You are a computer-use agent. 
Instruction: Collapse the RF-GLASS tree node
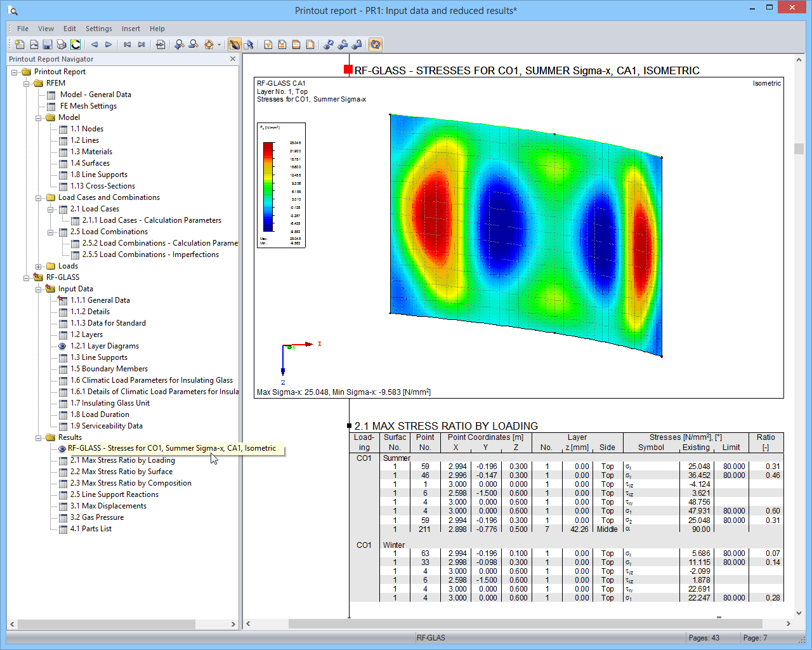[27, 277]
